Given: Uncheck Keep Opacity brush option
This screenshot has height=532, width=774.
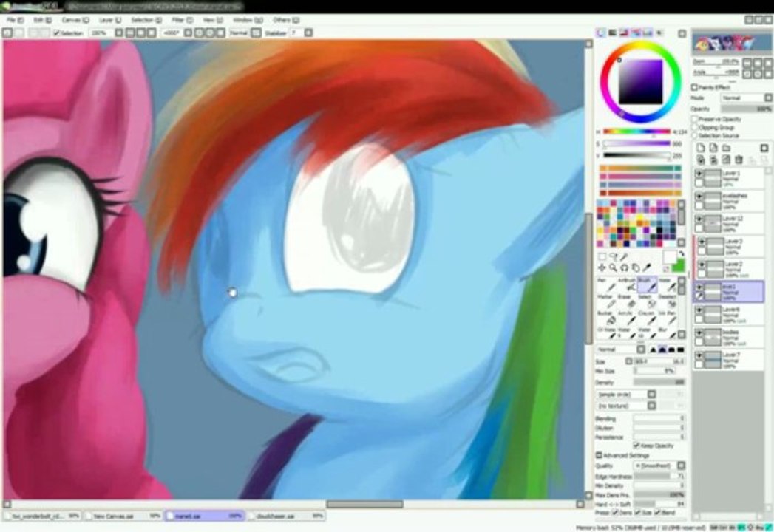Looking at the screenshot, I should pos(636,445).
